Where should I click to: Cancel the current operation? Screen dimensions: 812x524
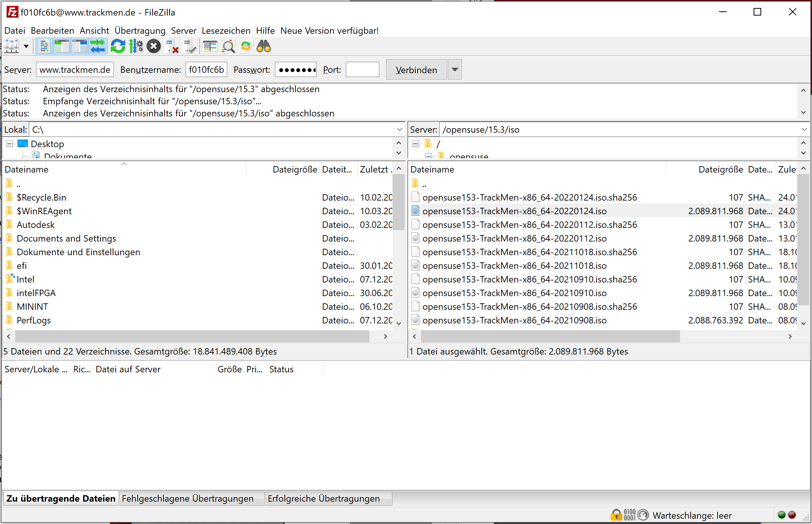point(154,46)
